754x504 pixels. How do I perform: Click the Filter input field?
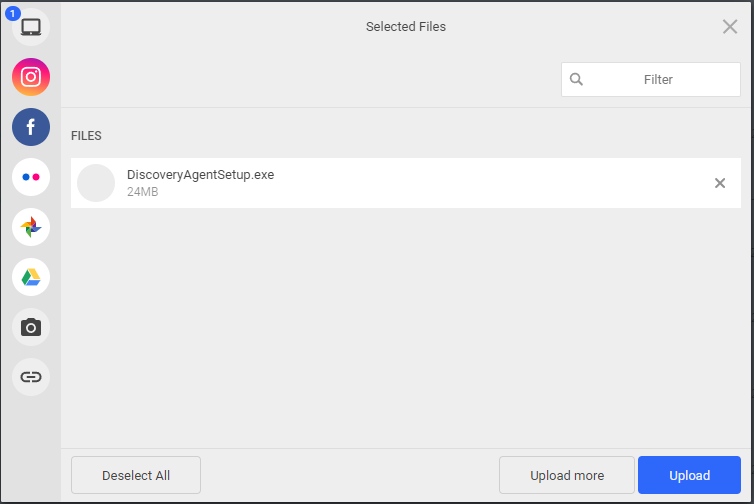(x=658, y=80)
